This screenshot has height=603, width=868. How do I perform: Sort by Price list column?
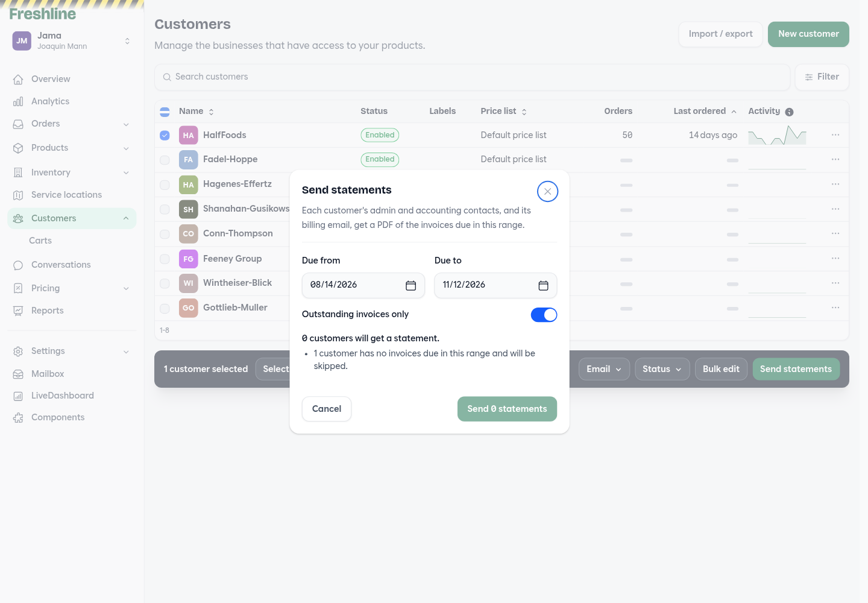[504, 112]
